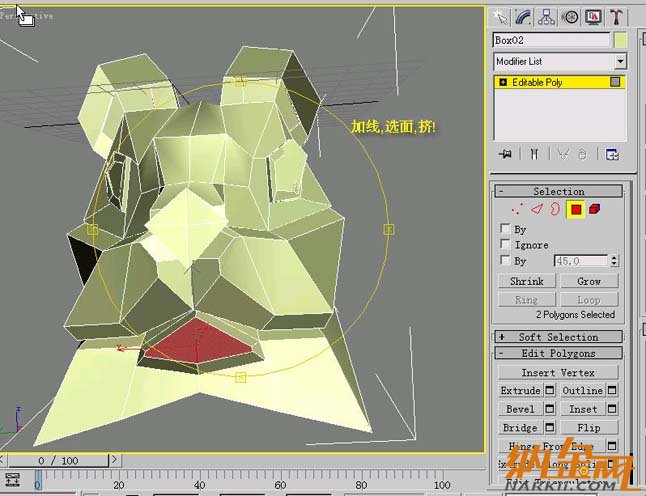Click the Pin Stack icon
This screenshot has height=496, width=646.
(x=506, y=154)
